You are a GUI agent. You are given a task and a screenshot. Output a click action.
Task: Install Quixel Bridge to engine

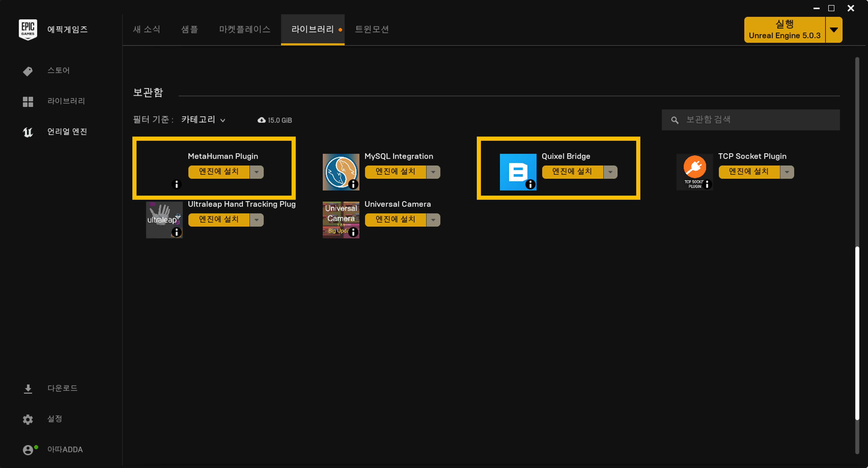(572, 172)
